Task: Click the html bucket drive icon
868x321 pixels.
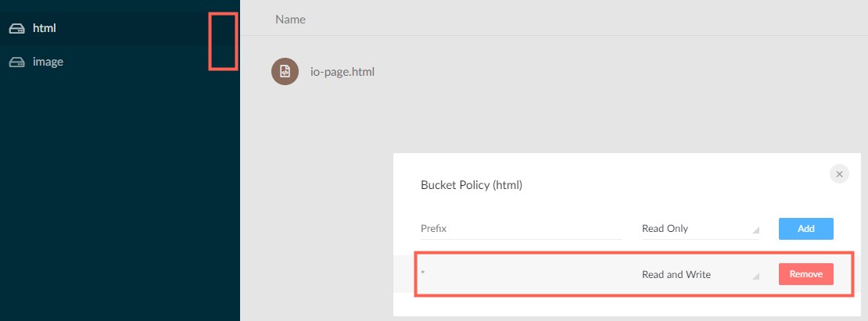Action: (x=16, y=29)
